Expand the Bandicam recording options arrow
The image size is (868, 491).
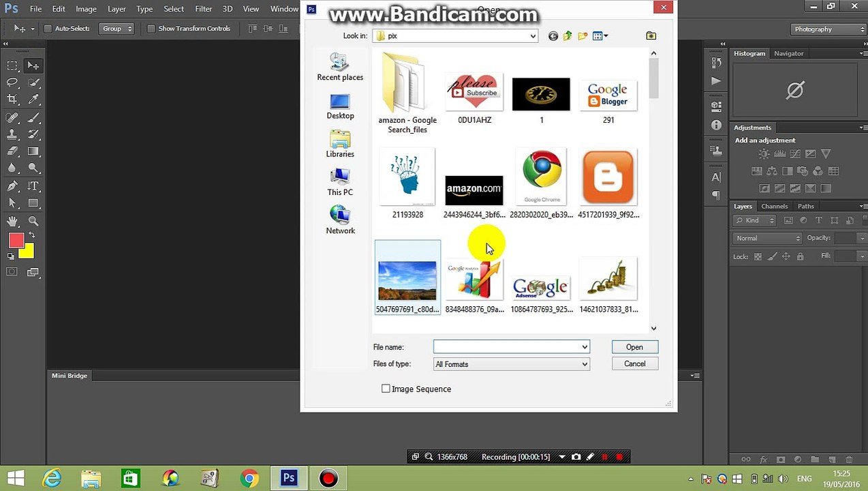[x=562, y=457]
